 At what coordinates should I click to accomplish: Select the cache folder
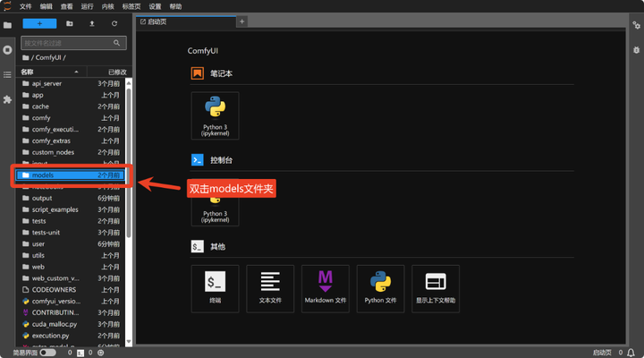click(x=71, y=107)
